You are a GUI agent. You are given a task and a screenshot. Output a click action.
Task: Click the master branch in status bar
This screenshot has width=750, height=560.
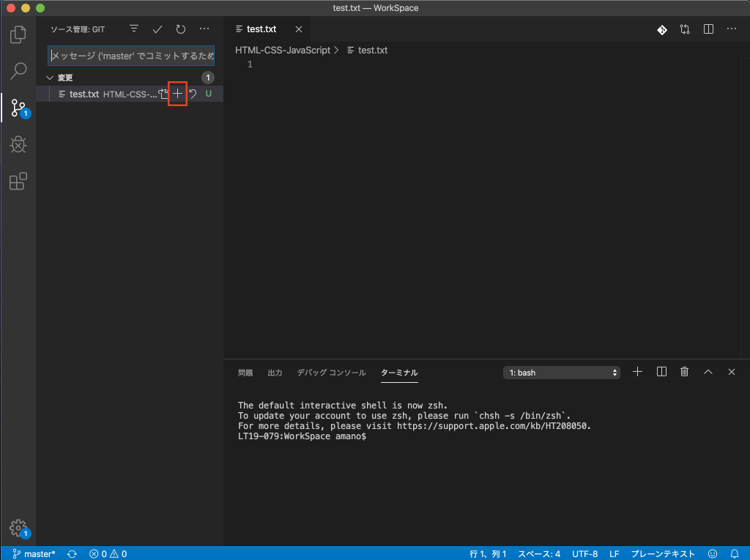(x=34, y=554)
